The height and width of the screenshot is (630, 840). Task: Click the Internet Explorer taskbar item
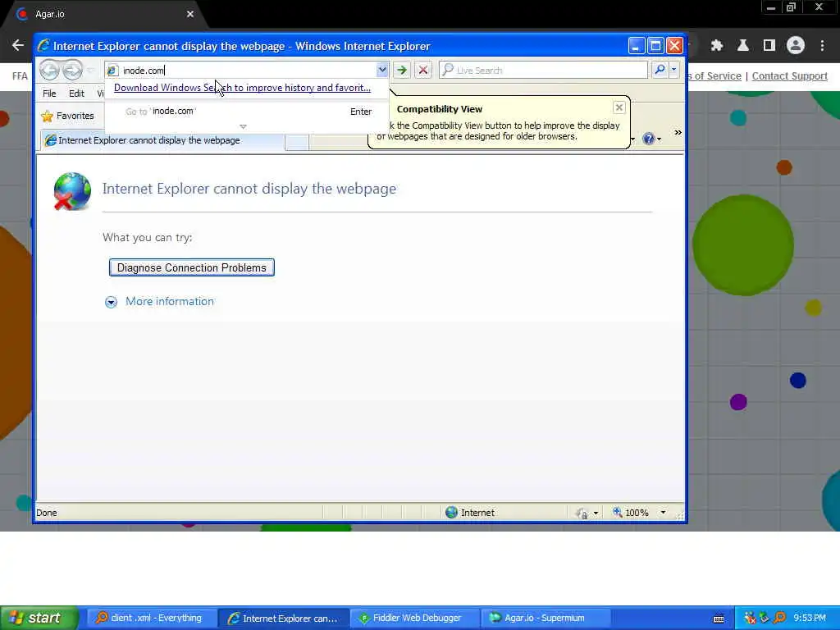[x=283, y=618]
